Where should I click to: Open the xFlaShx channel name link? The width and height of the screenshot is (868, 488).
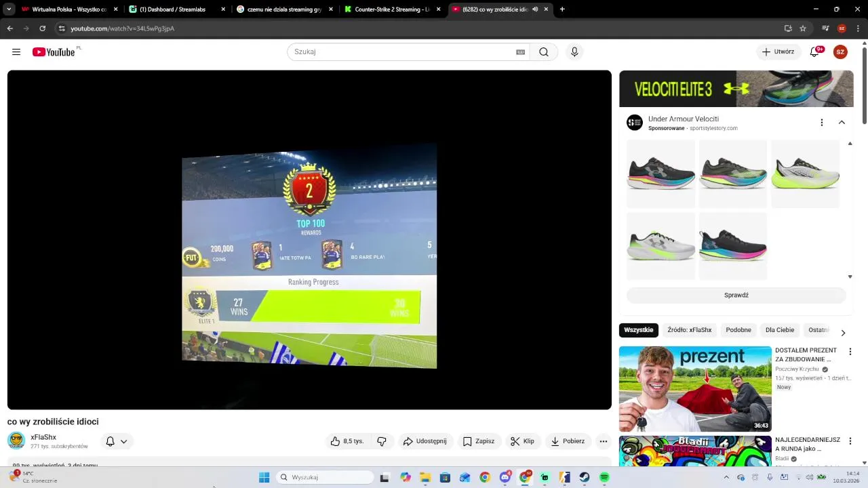coord(43,437)
